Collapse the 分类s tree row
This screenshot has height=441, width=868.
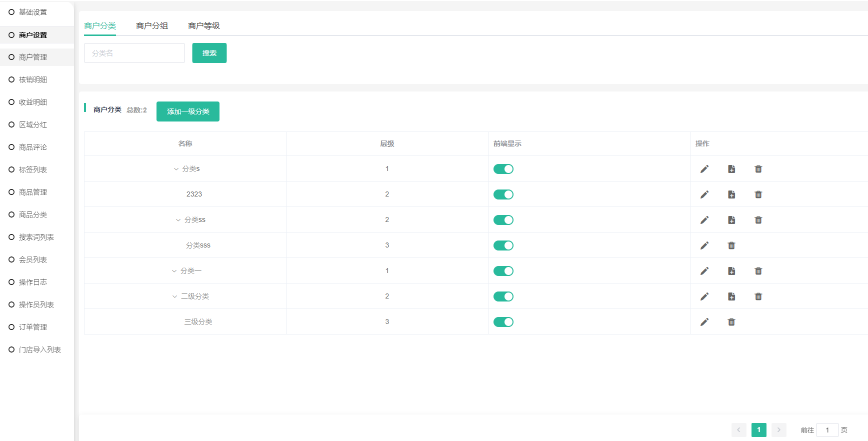click(176, 169)
